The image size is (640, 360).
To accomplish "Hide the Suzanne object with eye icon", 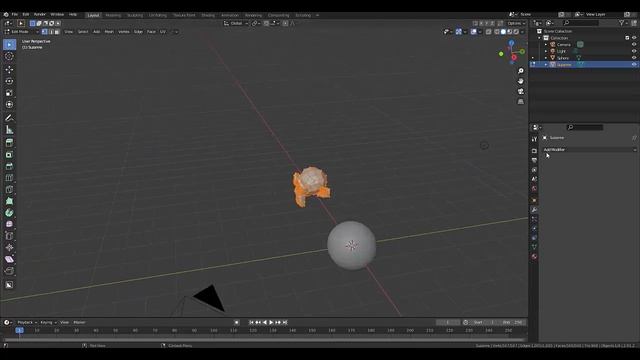I will pos(634,64).
